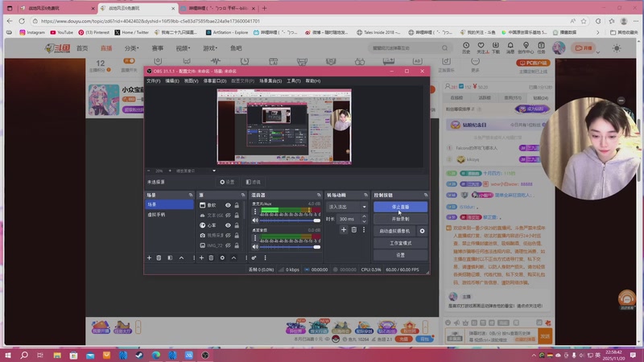Click the OBS preview canvas thumbnail
This screenshot has height=362, width=644.
[284, 126]
